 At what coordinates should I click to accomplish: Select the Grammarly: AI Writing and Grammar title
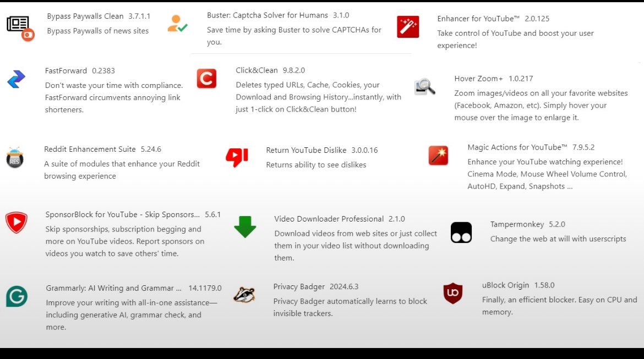[x=114, y=288]
